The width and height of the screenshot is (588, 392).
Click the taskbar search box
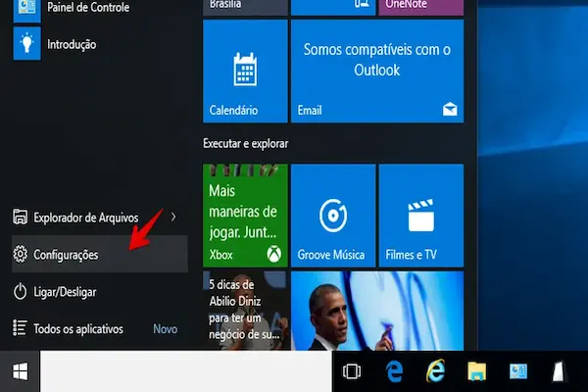pyautogui.click(x=186, y=372)
